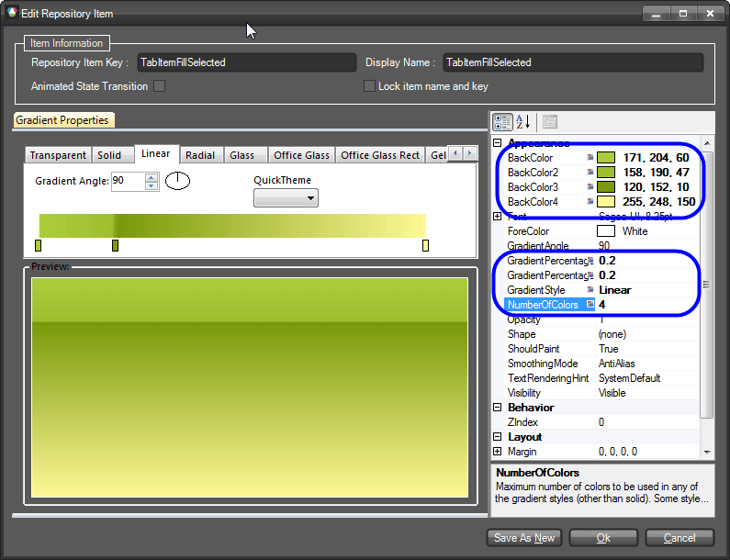This screenshot has height=560, width=730.
Task: Switch to Transparent tab
Action: point(58,155)
